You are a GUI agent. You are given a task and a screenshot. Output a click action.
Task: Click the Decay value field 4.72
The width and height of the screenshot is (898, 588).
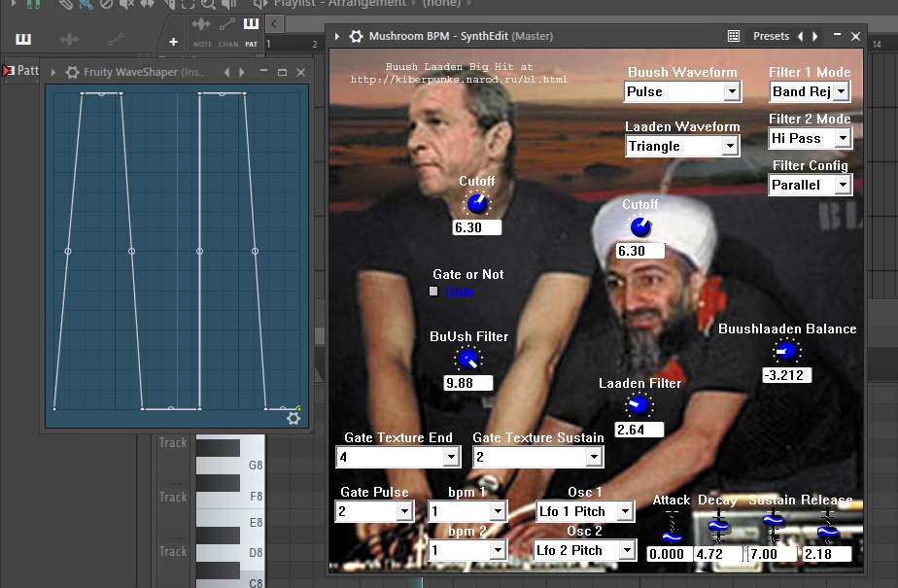click(718, 554)
